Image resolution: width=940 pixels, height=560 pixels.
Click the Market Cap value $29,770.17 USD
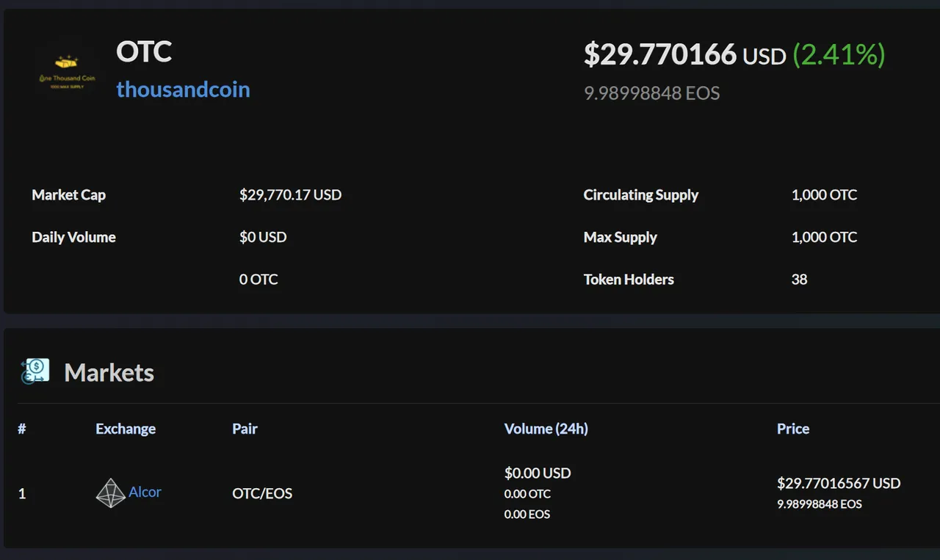click(x=290, y=195)
